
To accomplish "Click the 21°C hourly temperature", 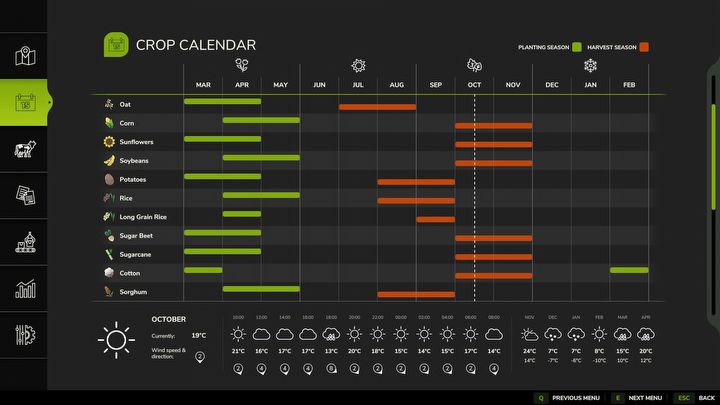I will tap(238, 351).
